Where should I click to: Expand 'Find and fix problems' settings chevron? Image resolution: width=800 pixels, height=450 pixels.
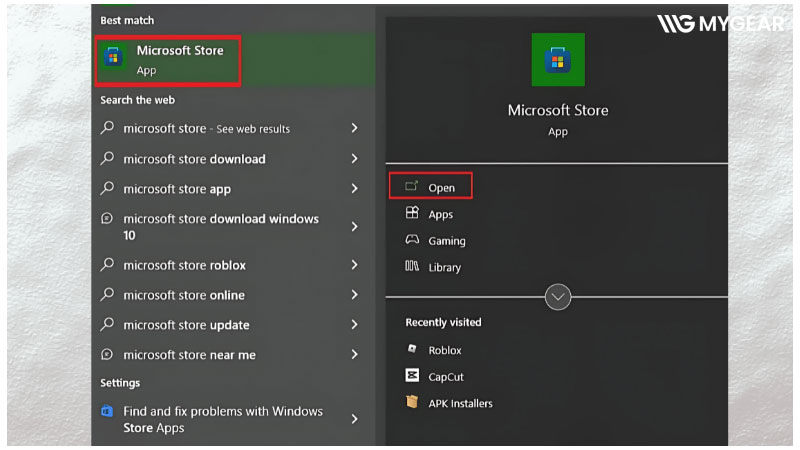click(x=355, y=419)
